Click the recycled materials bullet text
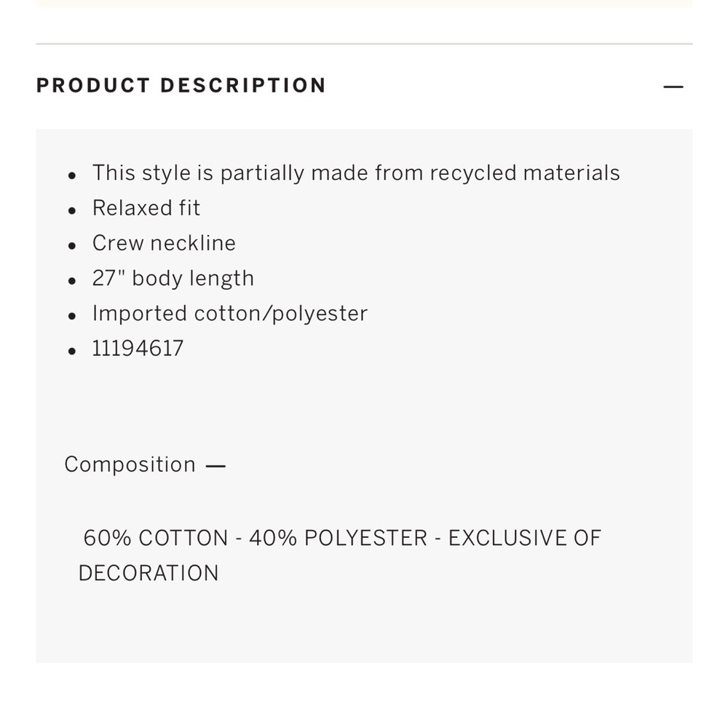The height and width of the screenshot is (728, 728). (356, 173)
